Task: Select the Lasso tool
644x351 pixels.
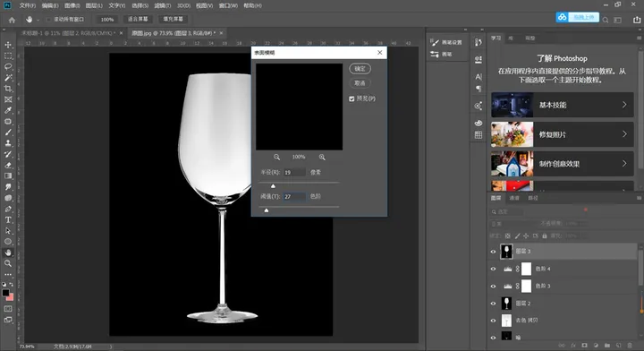Action: coord(8,66)
